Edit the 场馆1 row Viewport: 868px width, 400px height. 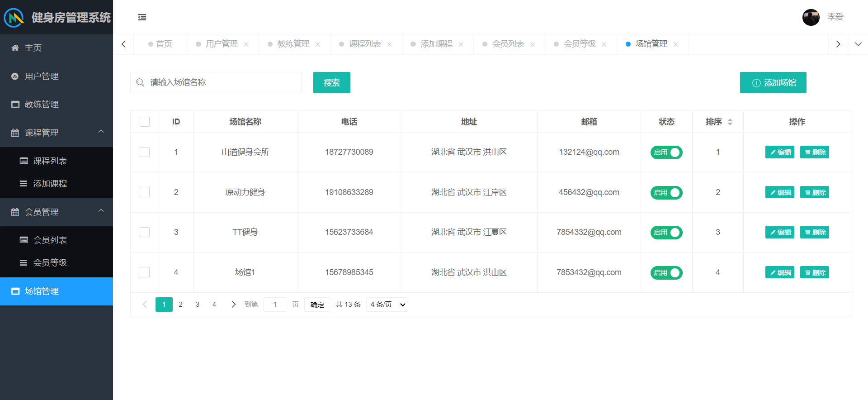(780, 272)
